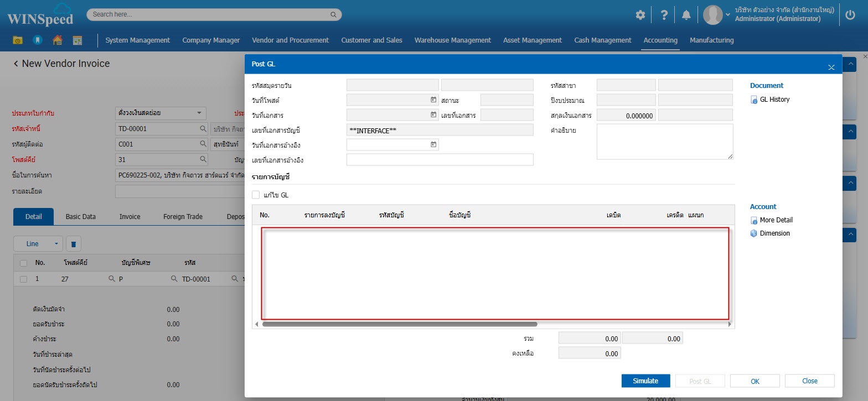This screenshot has height=401, width=868.
Task: Tick the select-all checkbox in line table header
Action: tap(23, 263)
